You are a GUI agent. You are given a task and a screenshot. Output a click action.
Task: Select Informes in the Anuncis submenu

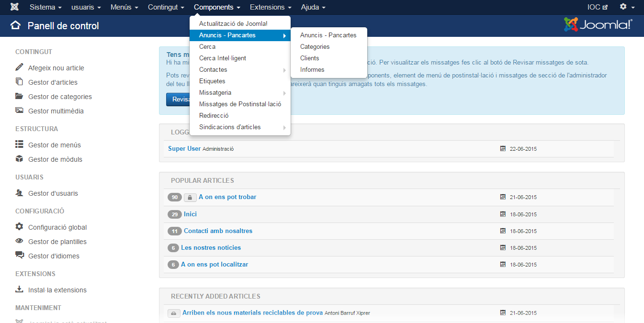[312, 70]
